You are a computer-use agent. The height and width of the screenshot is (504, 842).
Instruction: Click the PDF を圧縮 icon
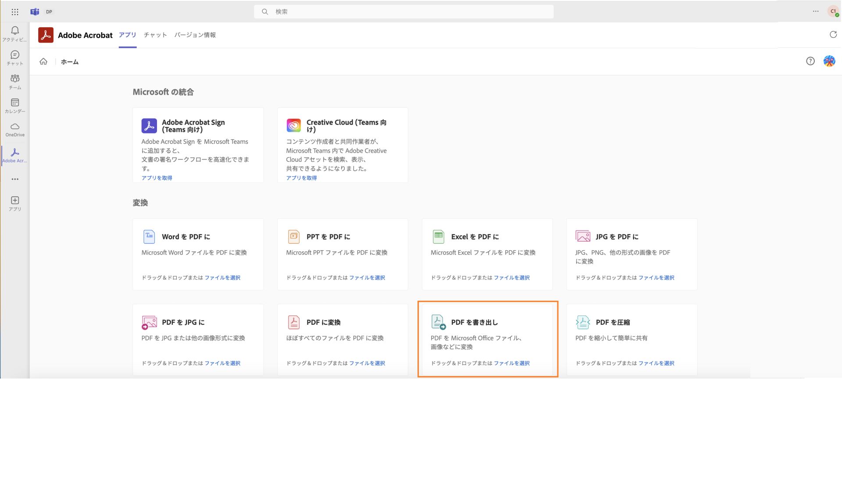coord(583,322)
